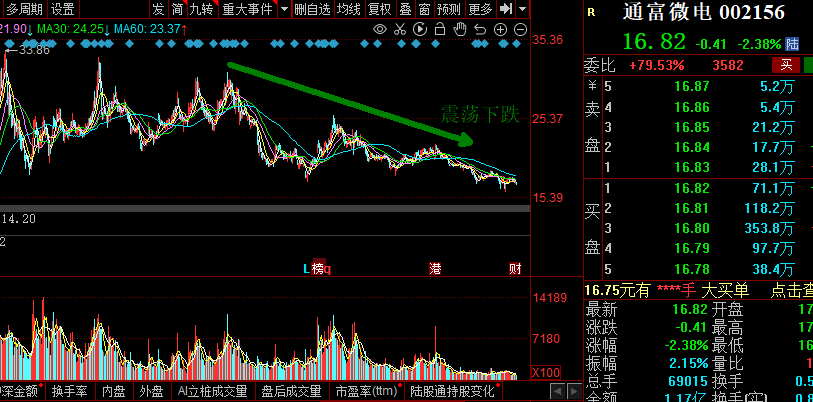Image resolution: width=813 pixels, height=402 pixels.
Task: Open the dropdown next to jump-to-end arrow
Action: (523, 9)
